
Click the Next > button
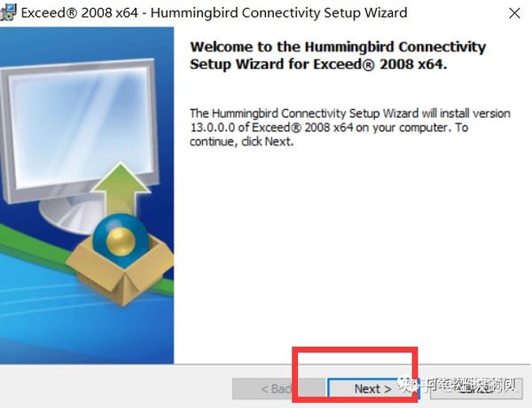coord(373,388)
